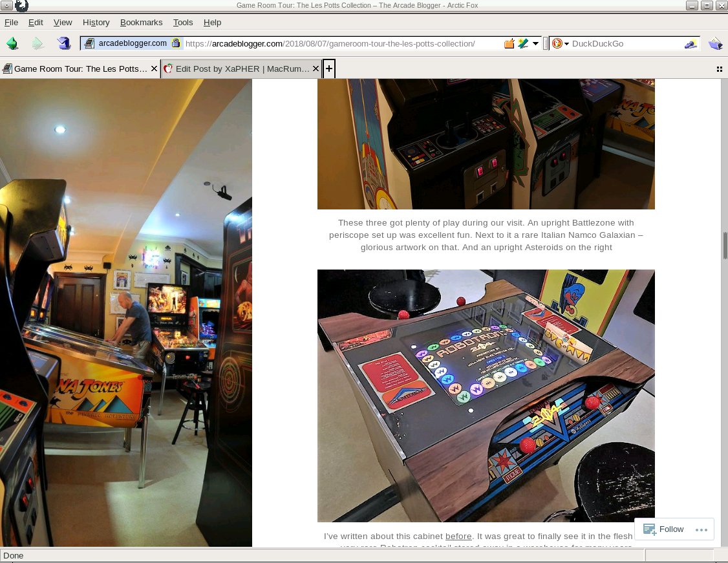
Task: Open the Bookmarks menu
Action: pos(141,22)
